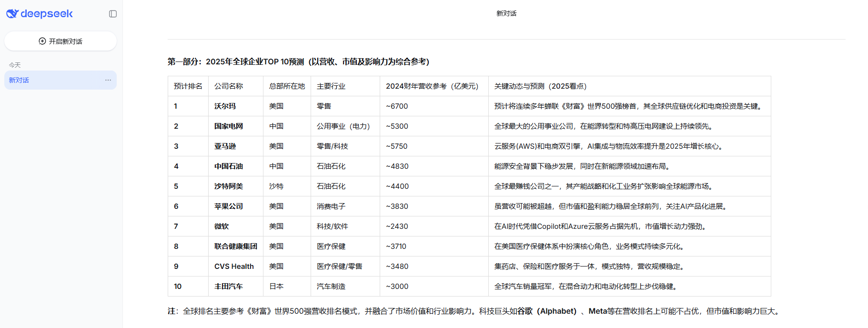Click the 能源安全背景下稳步发展 forecast text

coord(584,166)
